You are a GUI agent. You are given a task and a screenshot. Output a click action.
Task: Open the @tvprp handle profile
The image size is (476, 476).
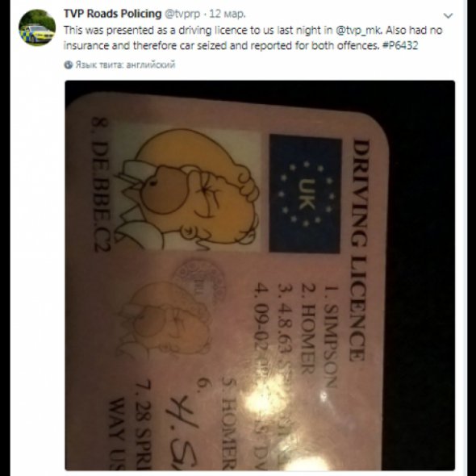(182, 14)
